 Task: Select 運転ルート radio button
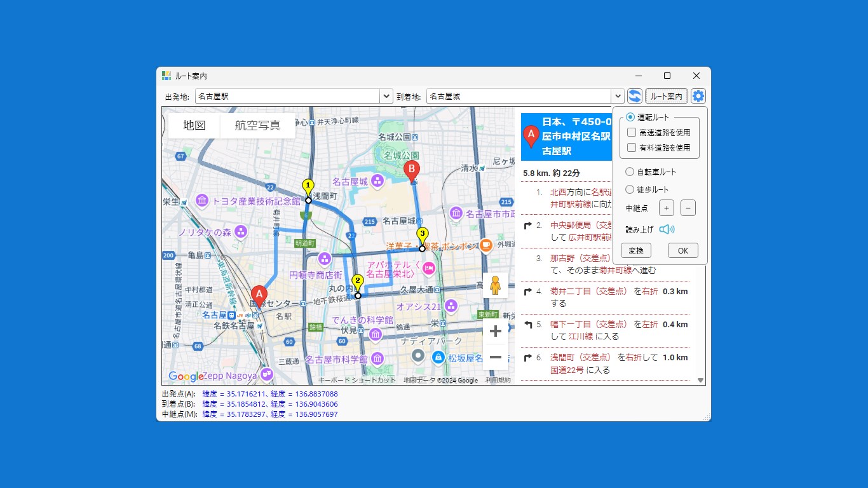(x=630, y=117)
